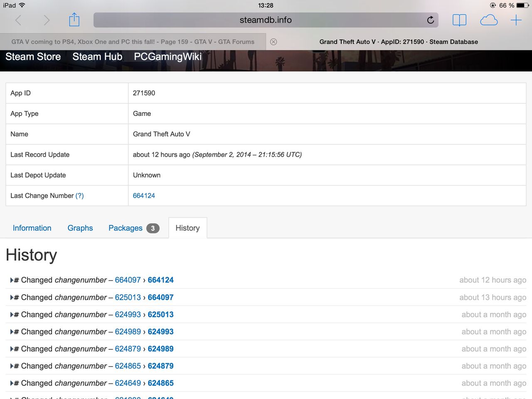Viewport: 532px width, 399px height.
Task: Switch to the Packages tab
Action: 133,228
